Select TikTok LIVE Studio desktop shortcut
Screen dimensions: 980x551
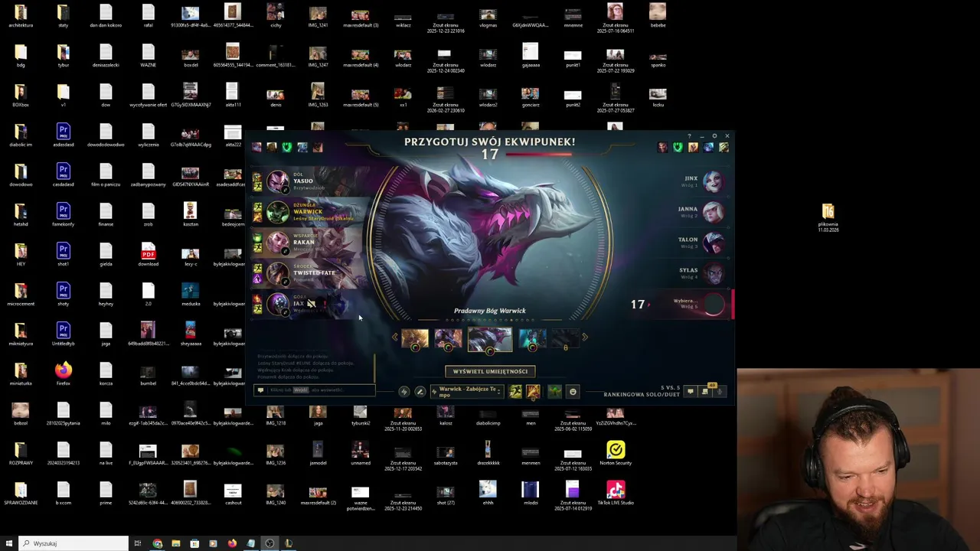pyautogui.click(x=616, y=492)
